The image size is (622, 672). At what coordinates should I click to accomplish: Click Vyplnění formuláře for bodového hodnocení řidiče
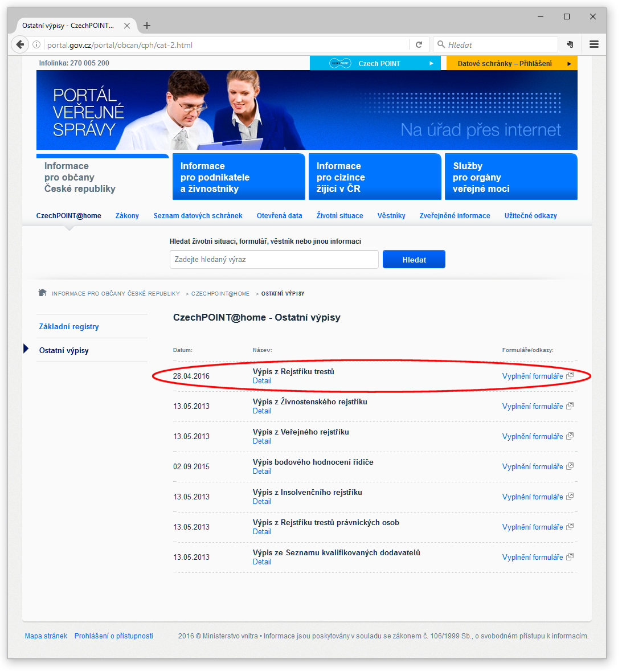[533, 467]
